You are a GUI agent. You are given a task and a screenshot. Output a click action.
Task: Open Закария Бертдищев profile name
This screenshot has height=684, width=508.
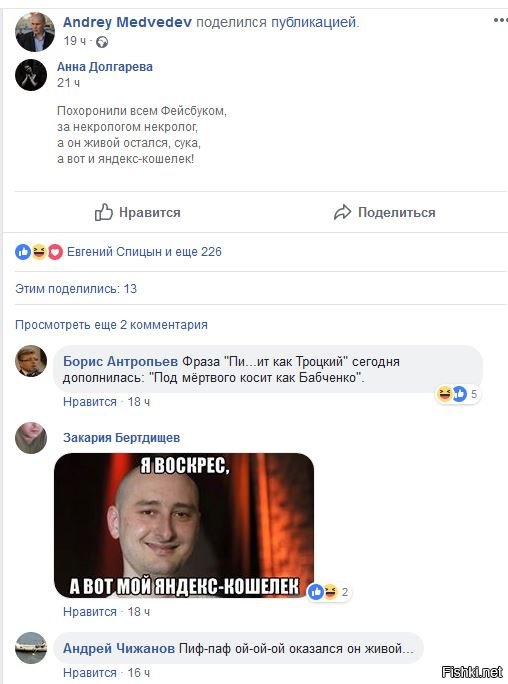tap(122, 438)
